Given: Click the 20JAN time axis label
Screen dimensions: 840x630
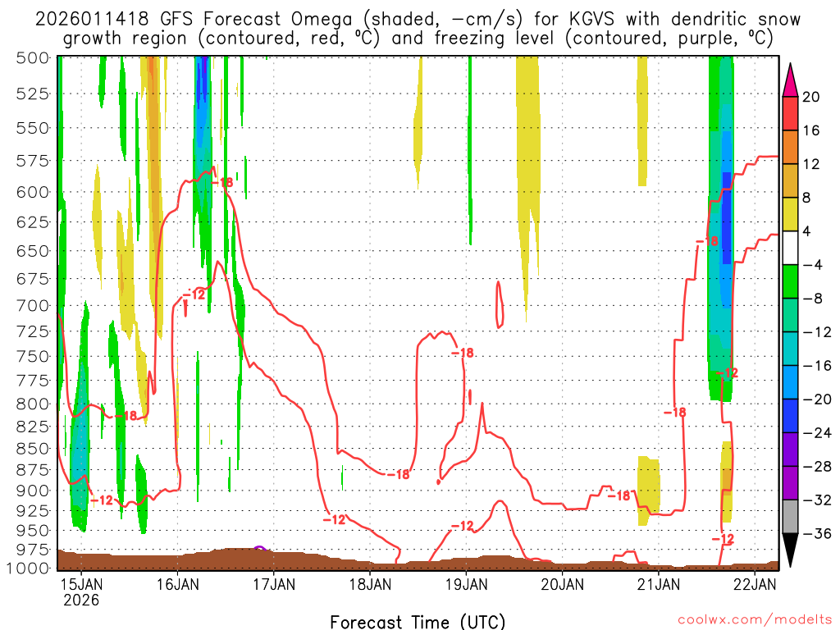Looking at the screenshot, I should coord(563,583).
